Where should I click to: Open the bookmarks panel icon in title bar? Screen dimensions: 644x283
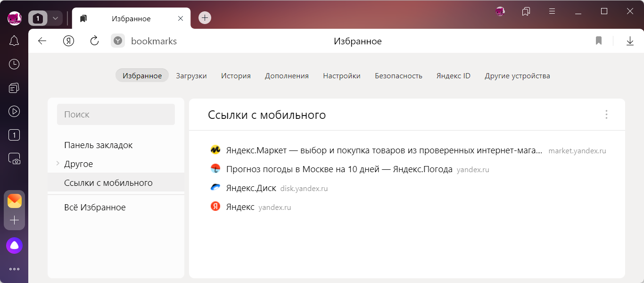(x=526, y=11)
